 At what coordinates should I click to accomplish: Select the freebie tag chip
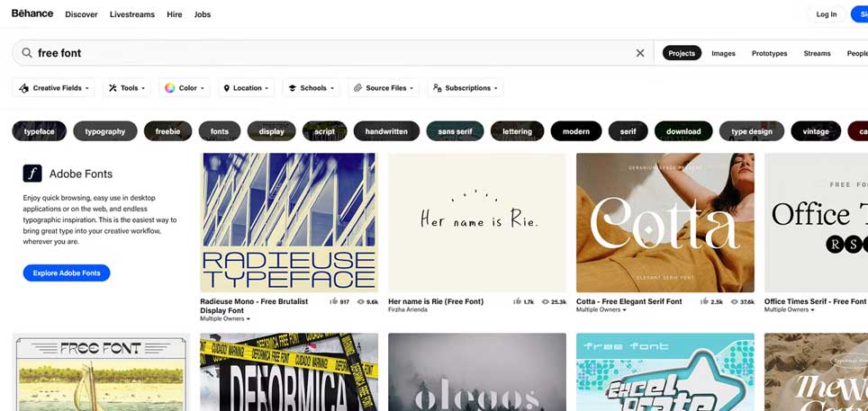[167, 131]
